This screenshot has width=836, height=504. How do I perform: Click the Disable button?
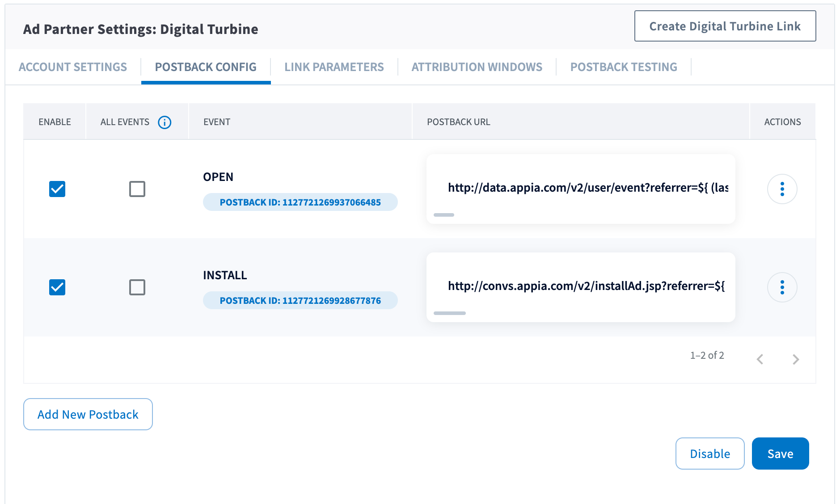(710, 454)
